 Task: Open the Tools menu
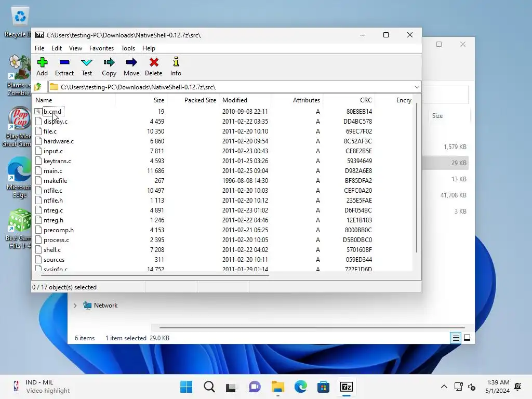128,48
